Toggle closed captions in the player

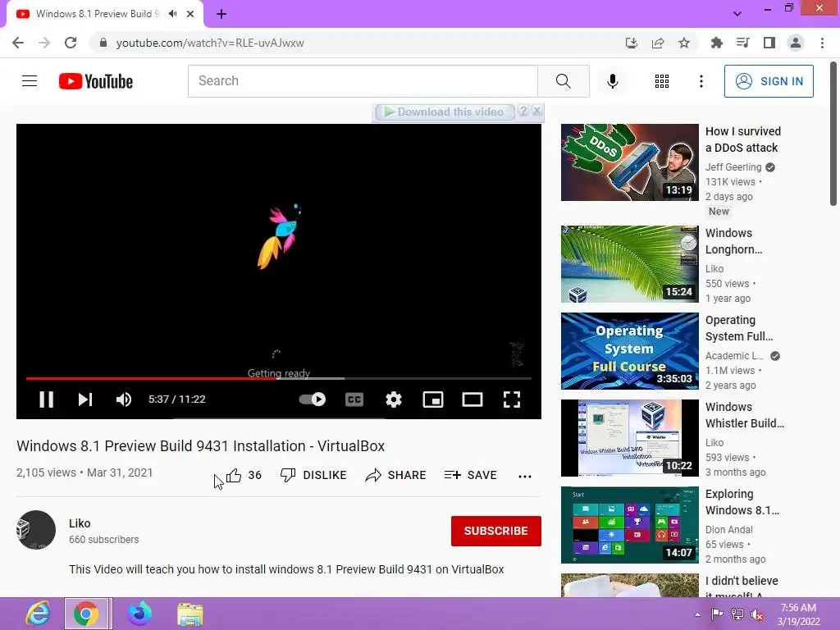point(354,399)
